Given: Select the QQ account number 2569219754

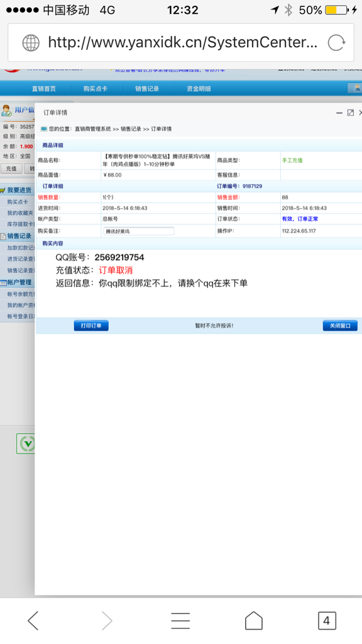Looking at the screenshot, I should click(x=119, y=257).
